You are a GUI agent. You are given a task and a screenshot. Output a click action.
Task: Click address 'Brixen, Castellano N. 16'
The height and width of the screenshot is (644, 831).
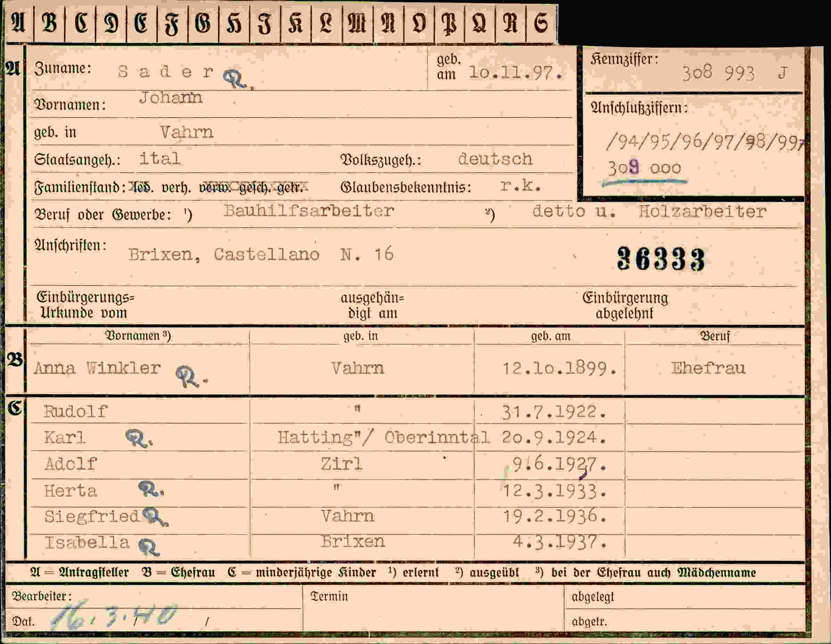point(261,254)
